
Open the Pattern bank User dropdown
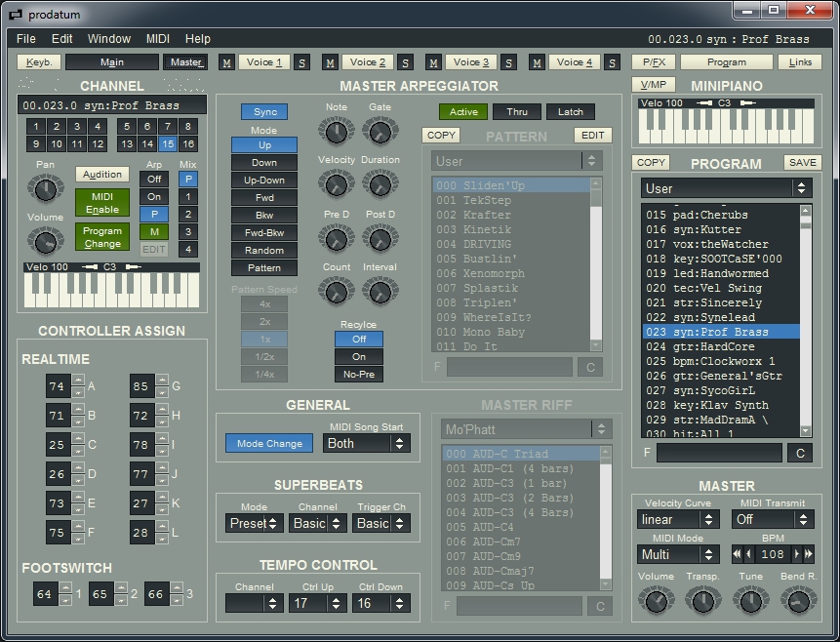(x=517, y=161)
